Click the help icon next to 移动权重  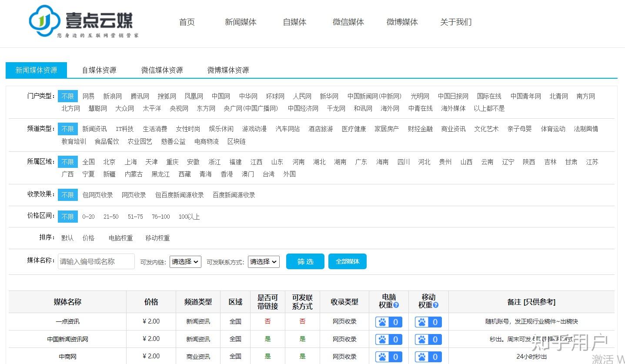(x=436, y=305)
